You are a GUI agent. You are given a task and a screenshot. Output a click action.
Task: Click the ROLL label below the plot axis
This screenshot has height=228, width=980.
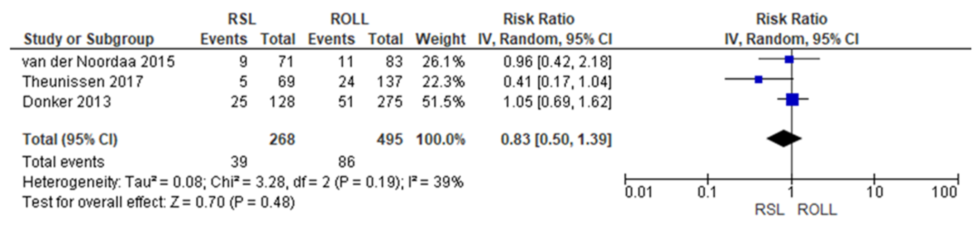point(817,210)
